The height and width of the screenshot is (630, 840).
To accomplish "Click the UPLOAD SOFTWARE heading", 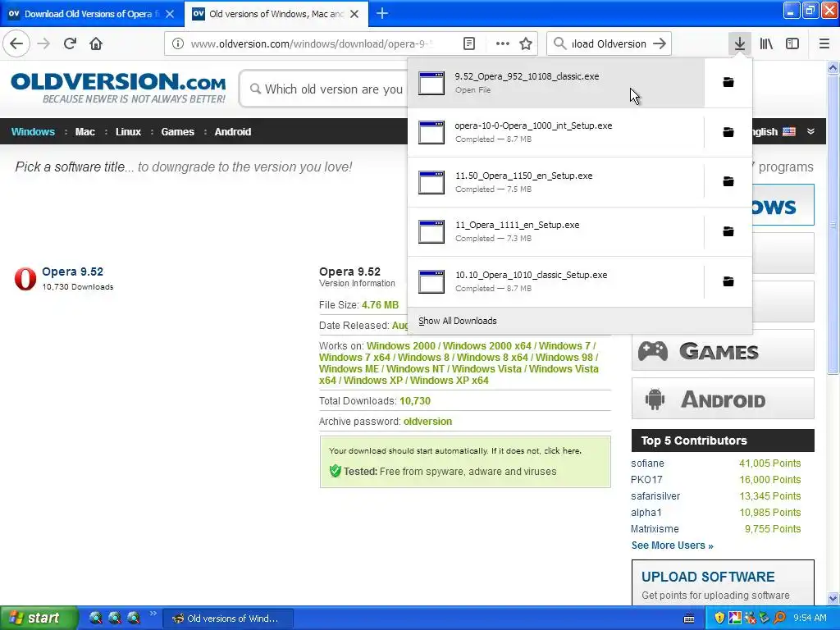I will [708, 577].
